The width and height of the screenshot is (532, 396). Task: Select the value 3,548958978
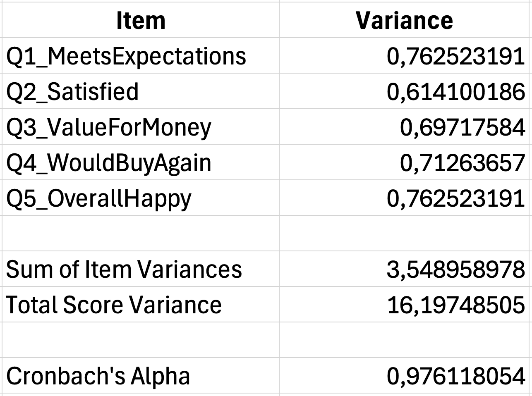pyautogui.click(x=456, y=269)
